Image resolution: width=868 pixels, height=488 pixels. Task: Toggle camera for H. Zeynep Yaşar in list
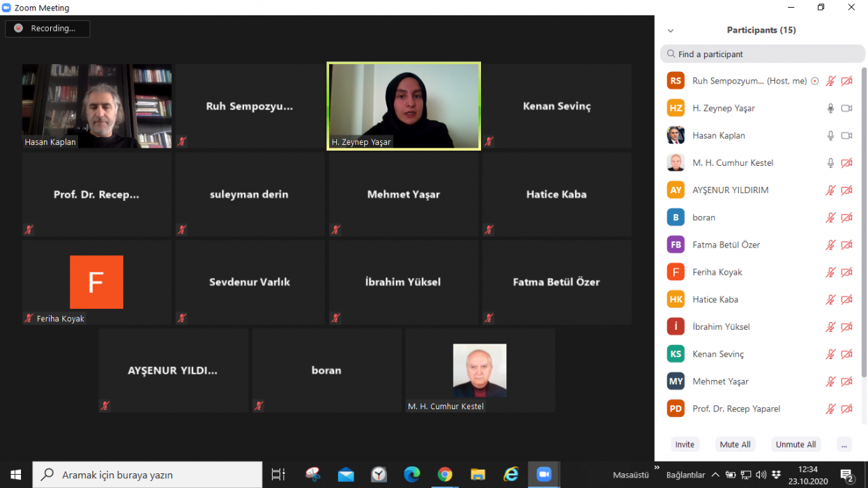coord(846,108)
